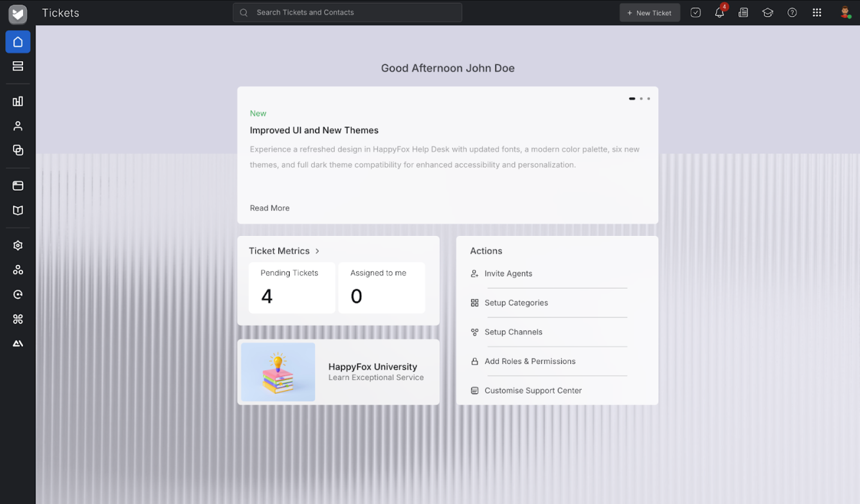Open the tickets list icon in sidebar

18,66
